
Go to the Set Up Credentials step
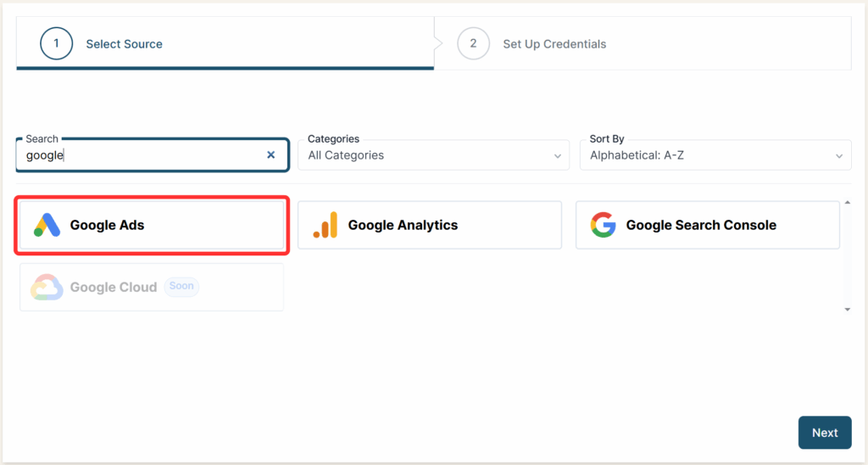click(x=554, y=44)
